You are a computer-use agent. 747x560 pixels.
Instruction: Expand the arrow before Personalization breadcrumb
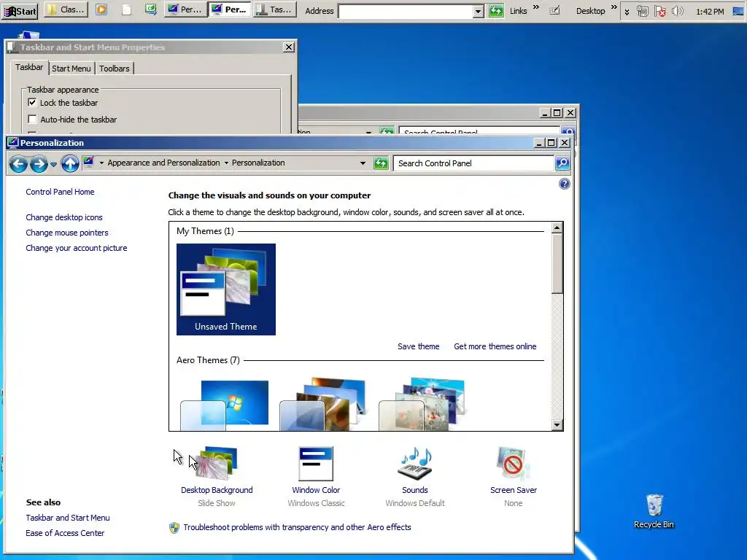[226, 163]
